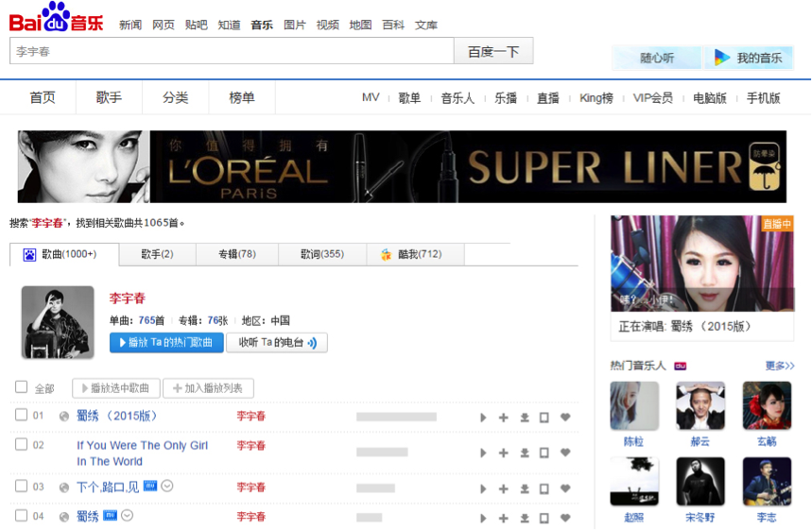This screenshot has width=812, height=530.
Task: Play song 04 蜀绣
Action: tap(483, 518)
